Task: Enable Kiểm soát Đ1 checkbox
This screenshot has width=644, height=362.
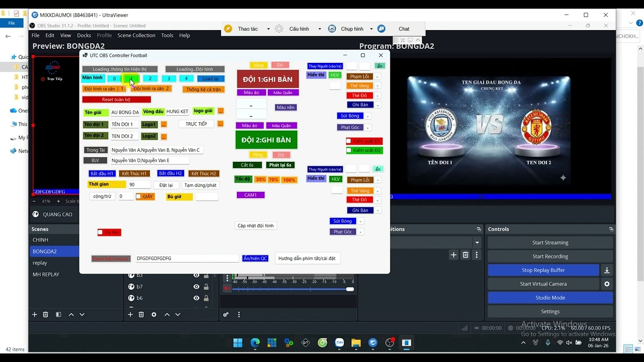Action: click(349, 141)
